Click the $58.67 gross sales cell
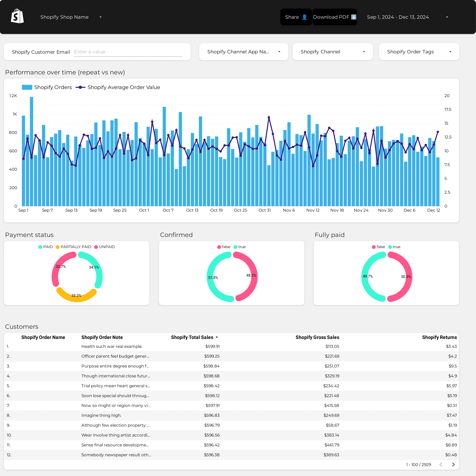The image size is (476, 476). pos(332,425)
